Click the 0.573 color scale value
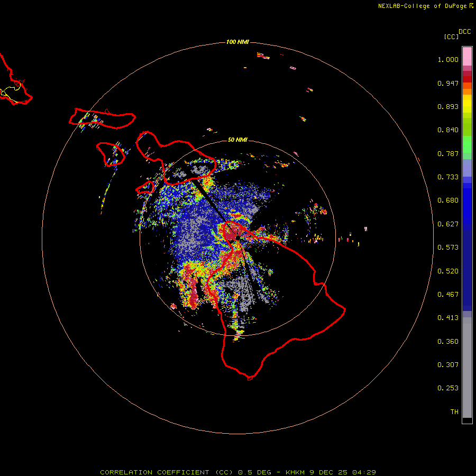This screenshot has height=476, width=476. [x=448, y=248]
